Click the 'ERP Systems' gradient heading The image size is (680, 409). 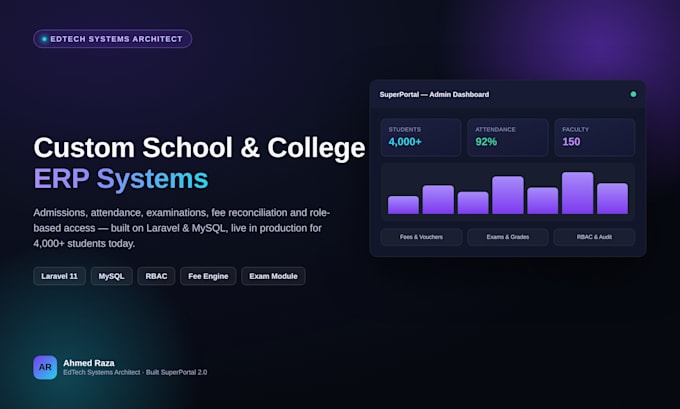(x=121, y=178)
